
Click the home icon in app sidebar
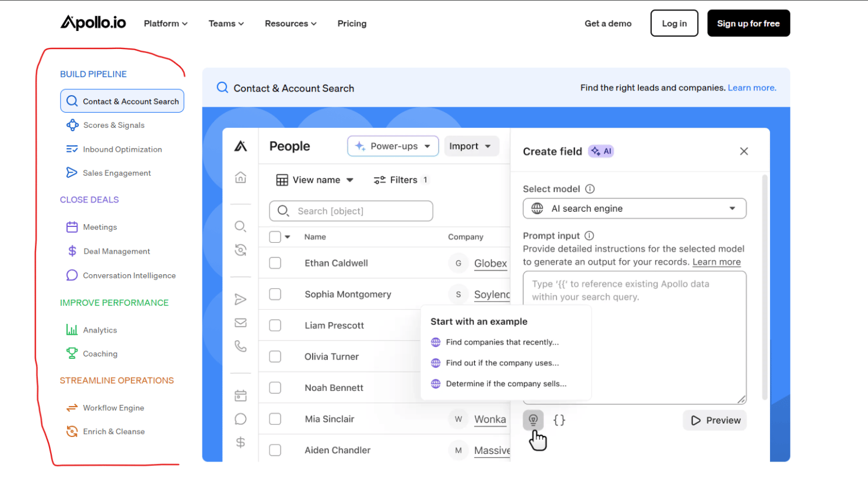pos(240,177)
